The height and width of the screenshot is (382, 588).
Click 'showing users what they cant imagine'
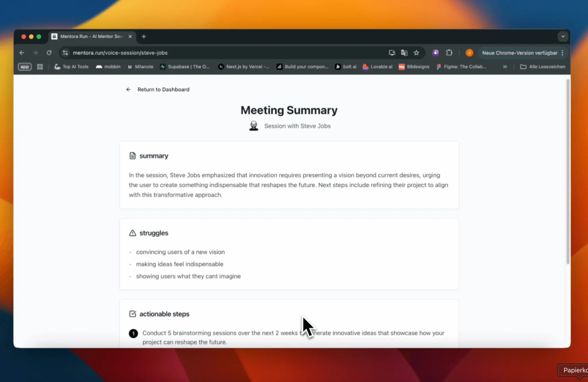pos(188,276)
